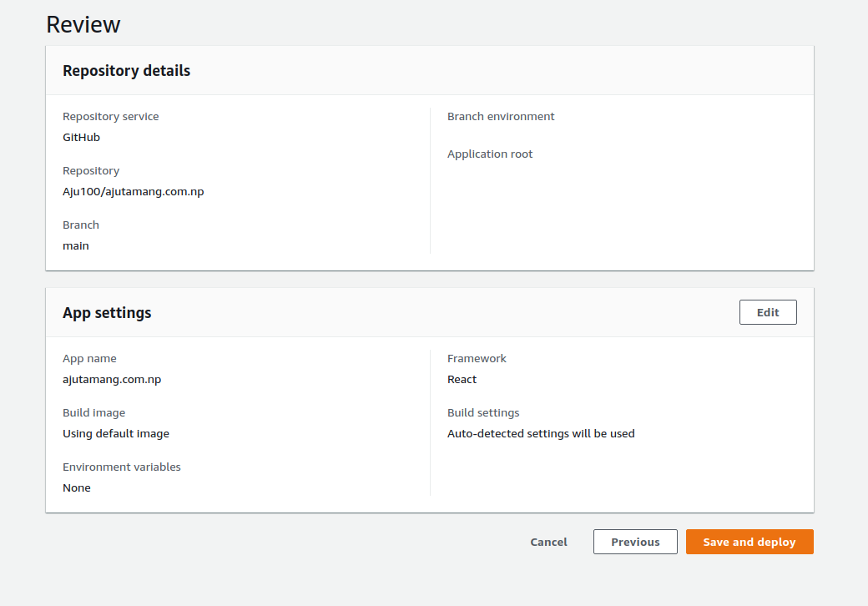This screenshot has width=868, height=606.
Task: Edit the App settings
Action: click(x=767, y=312)
